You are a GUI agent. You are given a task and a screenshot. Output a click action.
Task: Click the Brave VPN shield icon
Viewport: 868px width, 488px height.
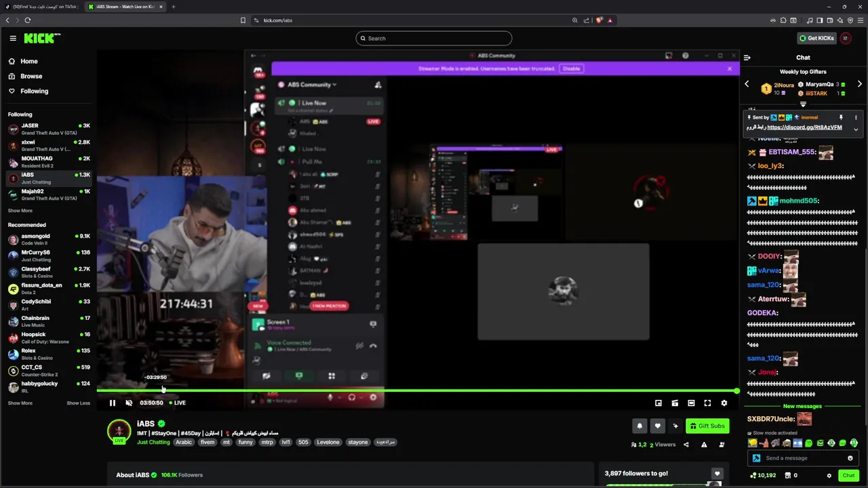click(x=851, y=20)
